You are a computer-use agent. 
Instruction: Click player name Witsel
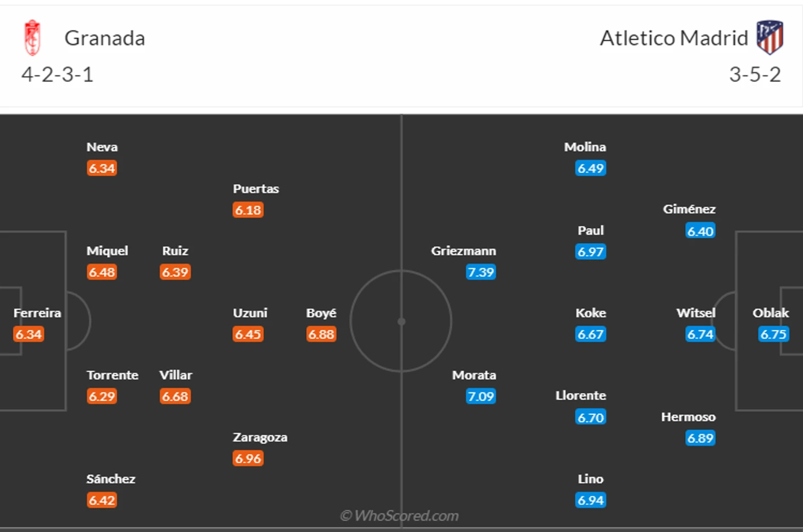pyautogui.click(x=696, y=313)
